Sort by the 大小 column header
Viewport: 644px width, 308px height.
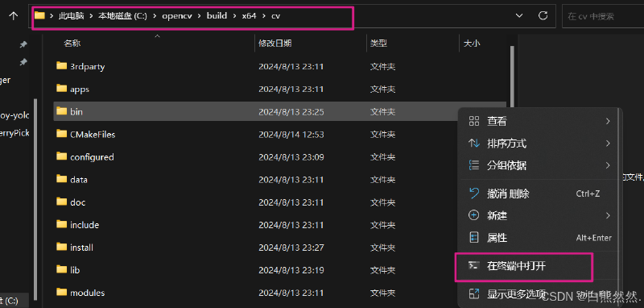coord(472,44)
